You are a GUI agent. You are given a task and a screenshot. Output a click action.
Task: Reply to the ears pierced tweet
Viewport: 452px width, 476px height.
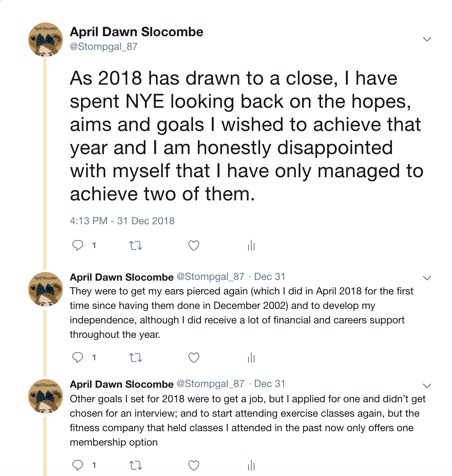point(78,358)
